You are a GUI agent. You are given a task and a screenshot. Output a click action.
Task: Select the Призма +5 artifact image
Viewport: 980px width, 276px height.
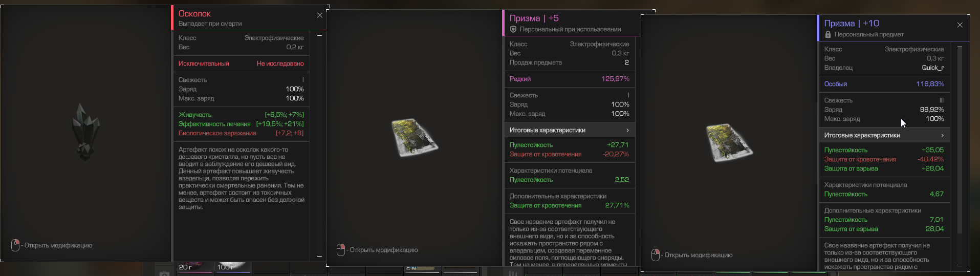(x=414, y=137)
